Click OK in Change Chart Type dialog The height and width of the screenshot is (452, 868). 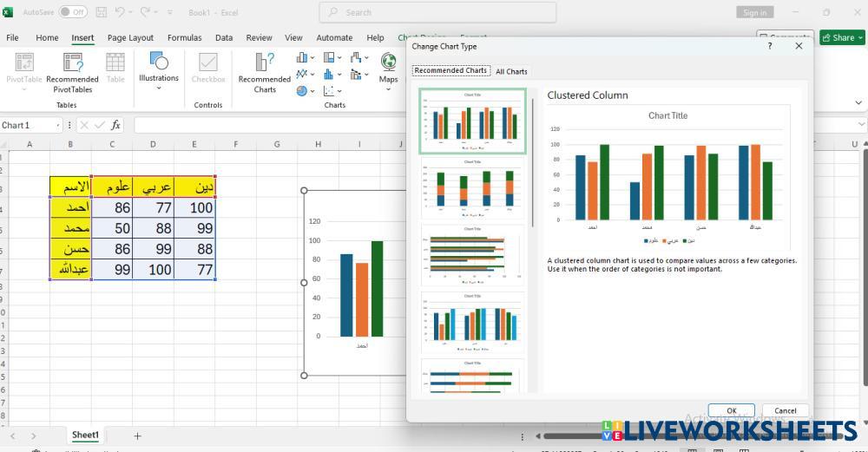pos(731,410)
